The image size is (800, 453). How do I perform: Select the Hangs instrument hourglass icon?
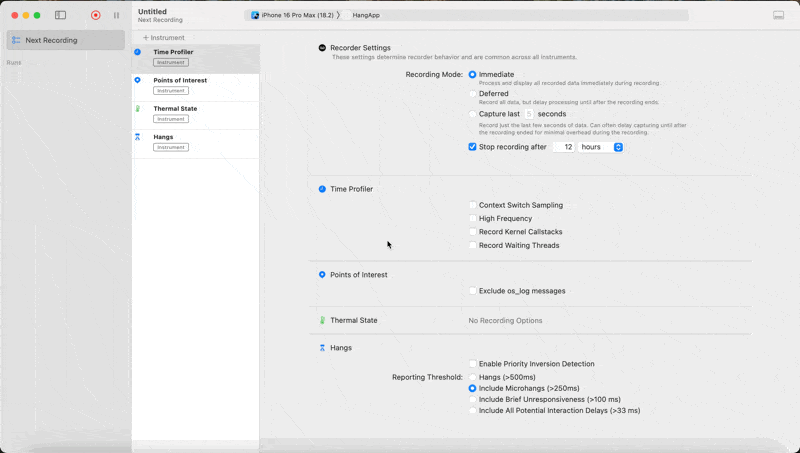[x=138, y=136]
